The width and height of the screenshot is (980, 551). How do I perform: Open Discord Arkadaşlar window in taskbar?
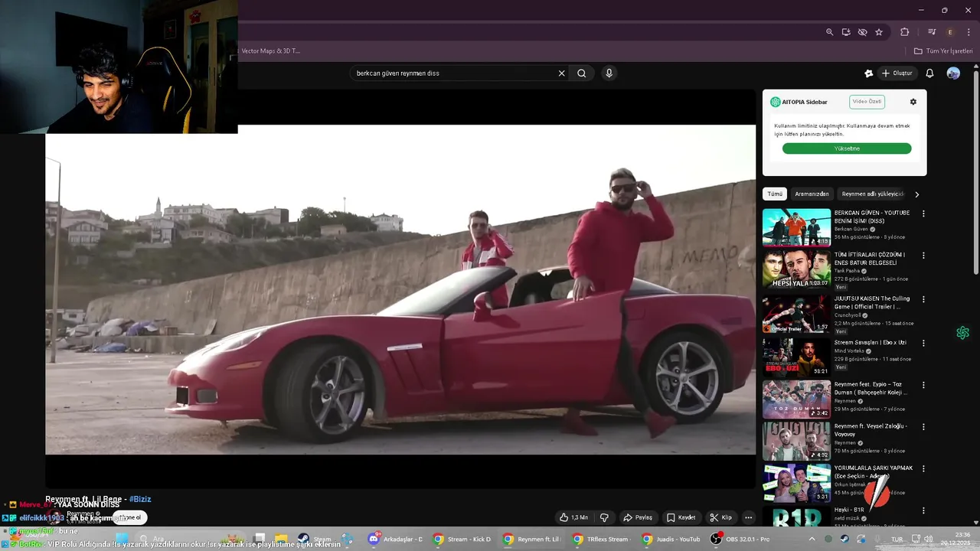396,539
